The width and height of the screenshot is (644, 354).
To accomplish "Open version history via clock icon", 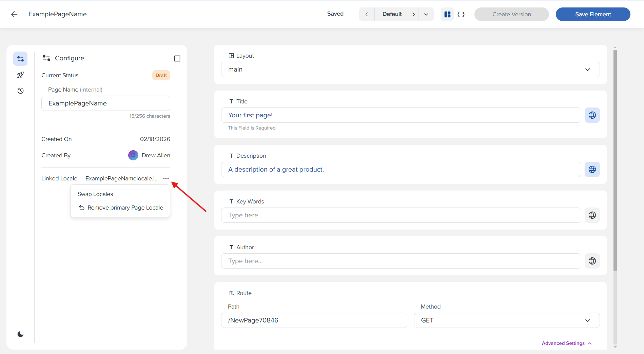I will [20, 91].
